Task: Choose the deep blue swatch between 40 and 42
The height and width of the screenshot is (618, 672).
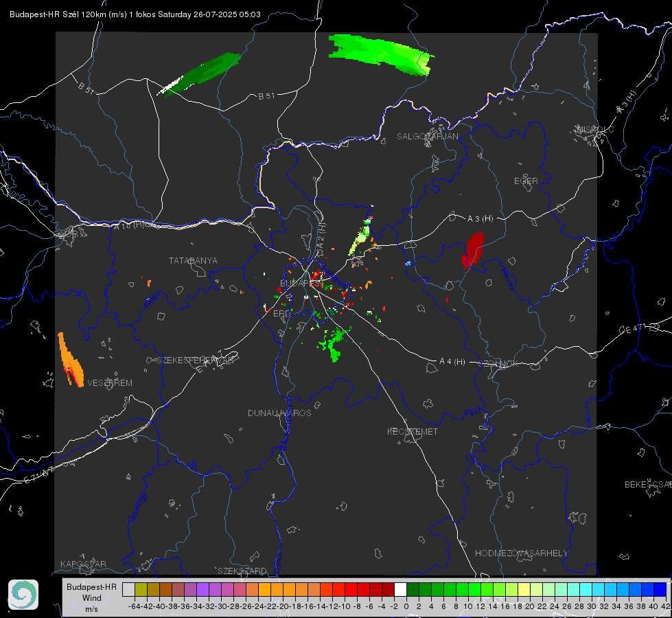Action: pyautogui.click(x=660, y=589)
